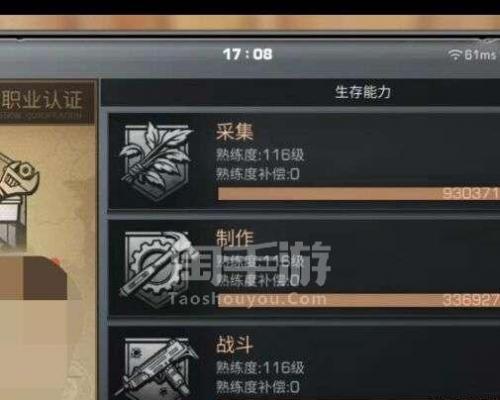Click 熟练度补偿:0 under 采集

point(258,174)
